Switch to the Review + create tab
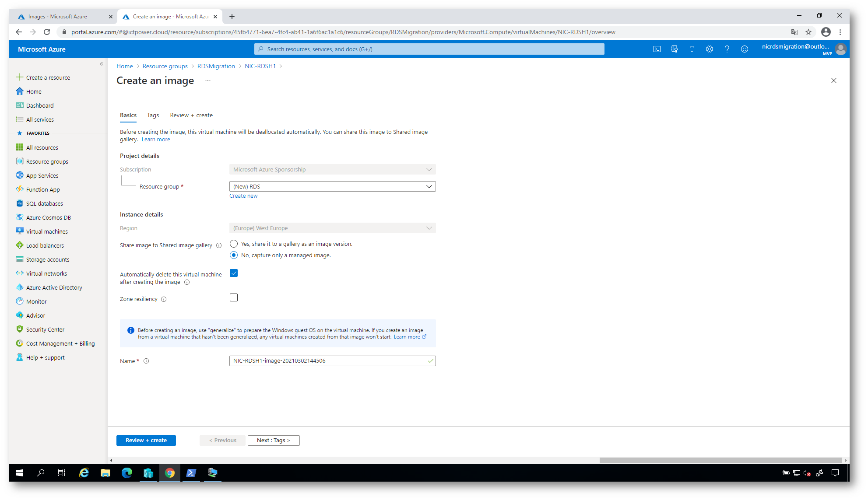This screenshot has height=500, width=868. coord(191,115)
